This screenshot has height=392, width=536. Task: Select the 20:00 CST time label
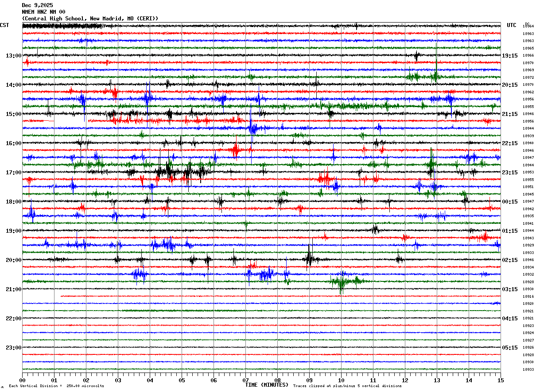pyautogui.click(x=13, y=260)
